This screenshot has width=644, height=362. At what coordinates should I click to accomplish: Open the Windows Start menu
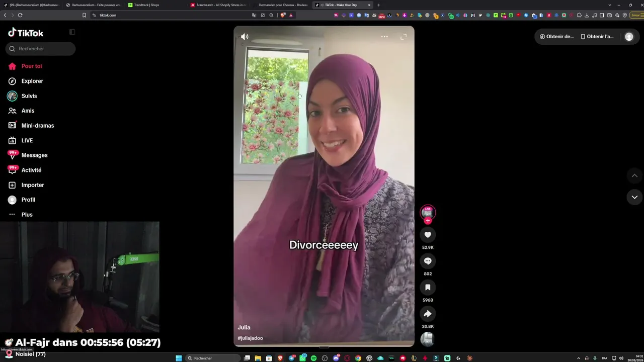(x=179, y=358)
